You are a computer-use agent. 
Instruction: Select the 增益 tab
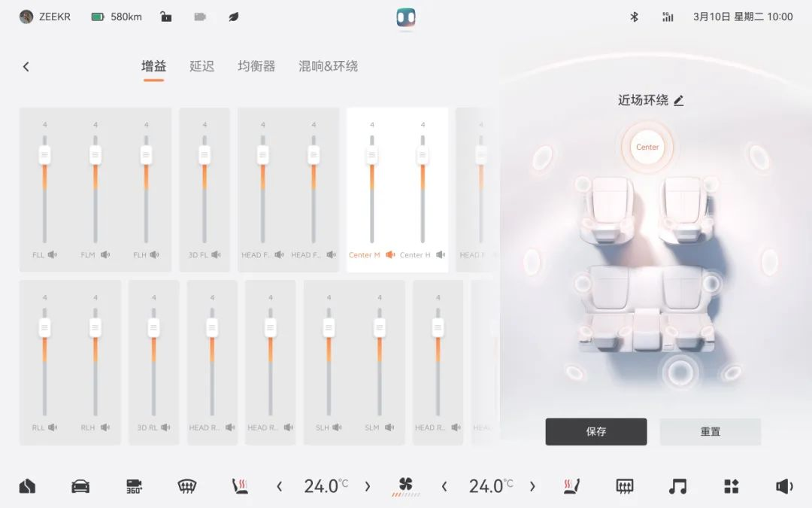point(154,66)
